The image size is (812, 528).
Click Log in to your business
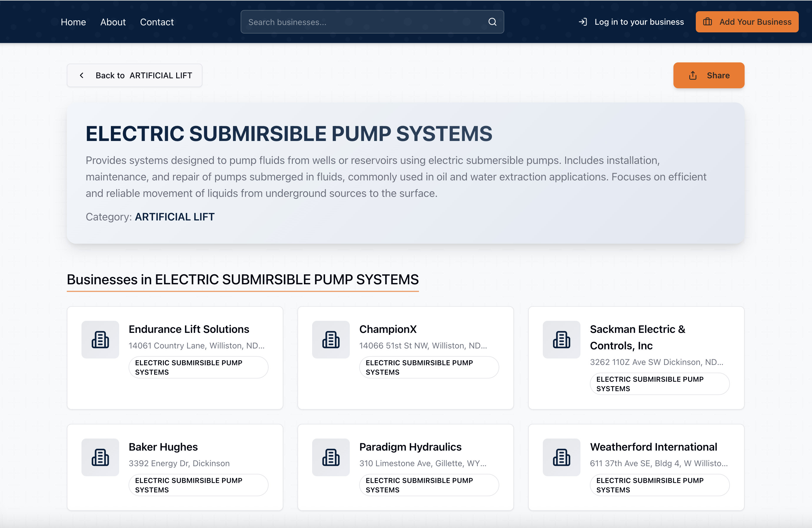point(639,22)
